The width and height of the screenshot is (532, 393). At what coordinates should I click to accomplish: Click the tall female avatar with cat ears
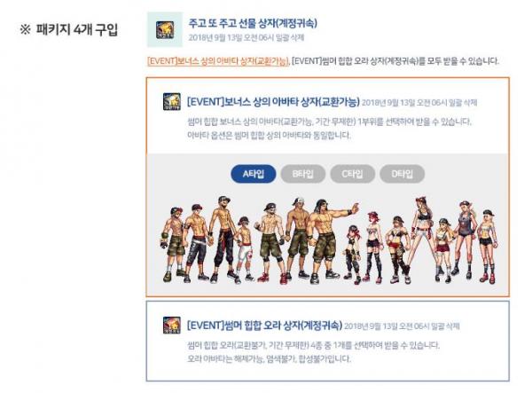[422, 238]
